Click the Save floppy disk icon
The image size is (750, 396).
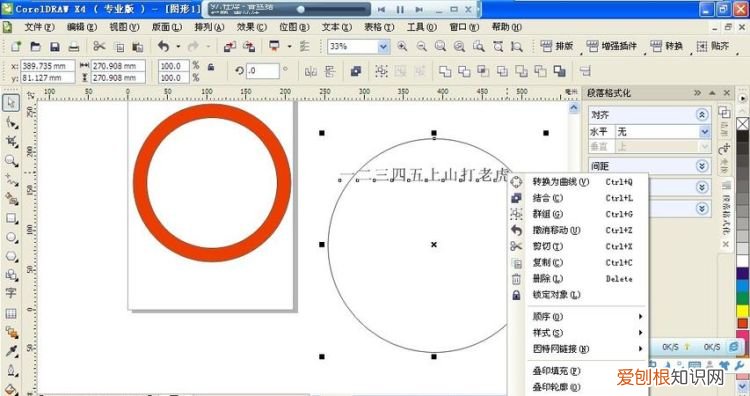55,46
